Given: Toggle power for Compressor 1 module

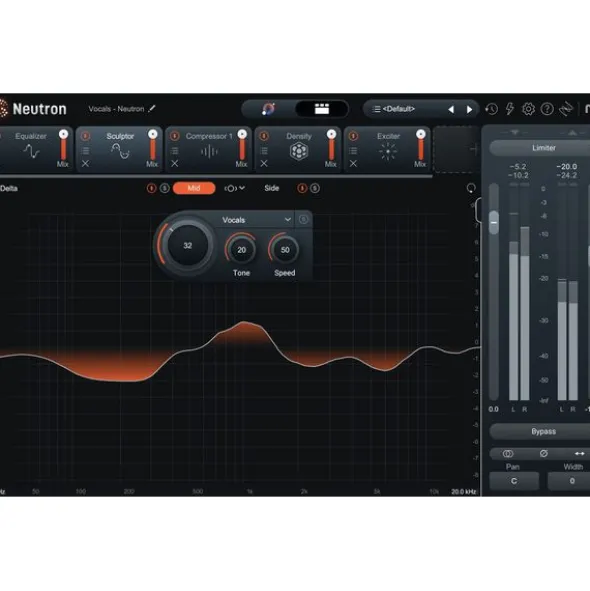Looking at the screenshot, I should (175, 136).
